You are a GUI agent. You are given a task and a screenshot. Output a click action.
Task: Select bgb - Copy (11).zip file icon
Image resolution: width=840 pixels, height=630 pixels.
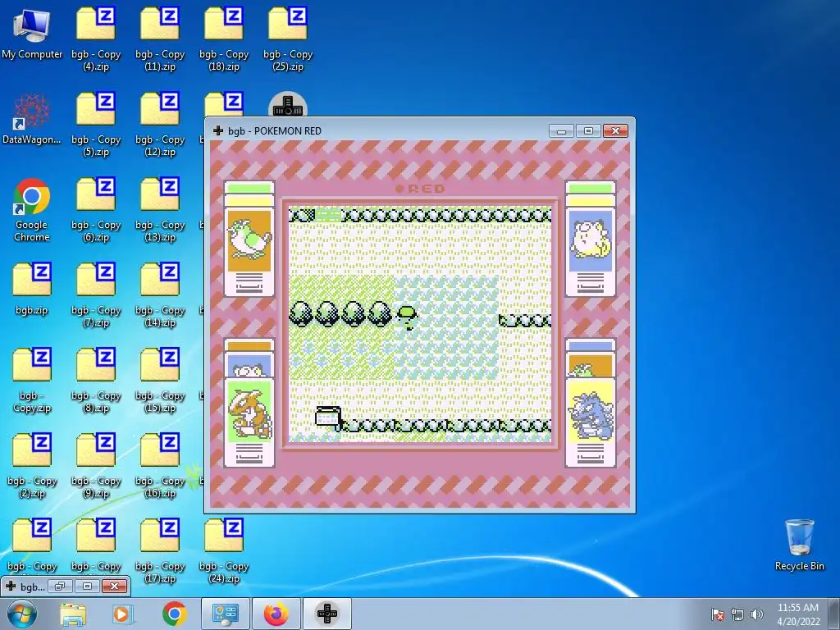(x=160, y=39)
